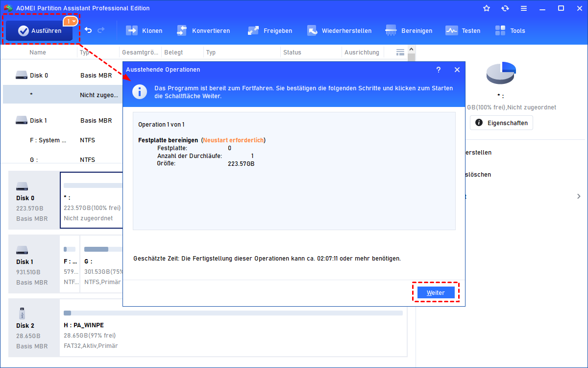Screen dimensions: 588x368
Task: Redo the operation
Action: (101, 30)
